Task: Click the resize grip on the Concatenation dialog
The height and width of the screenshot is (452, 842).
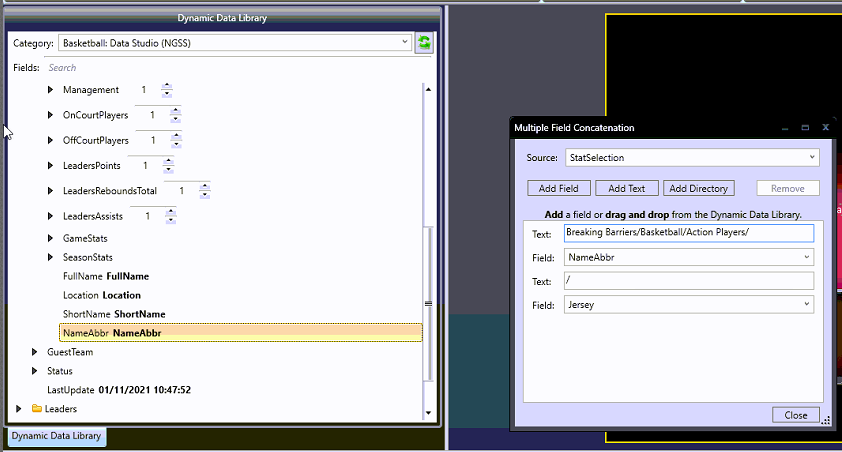Action: click(825, 422)
